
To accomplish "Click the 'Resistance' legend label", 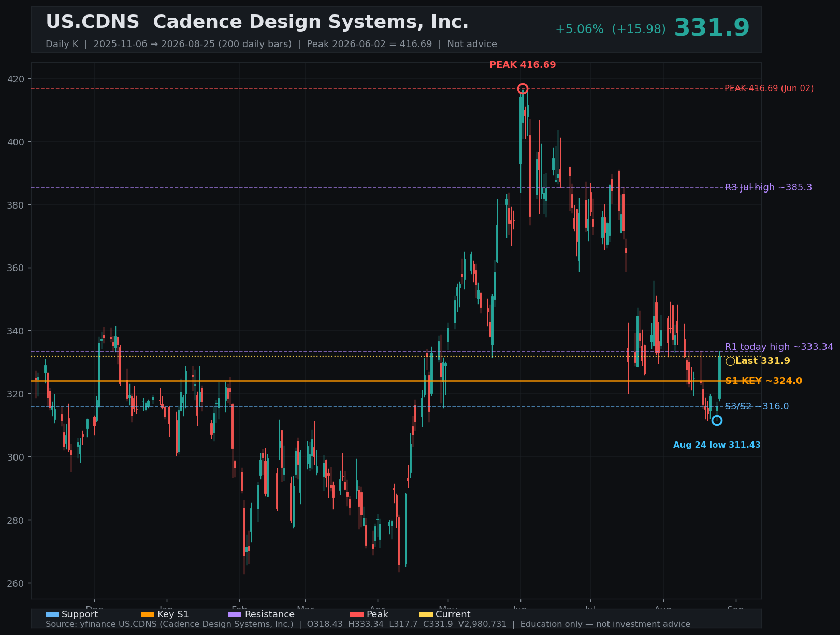I will click(269, 614).
